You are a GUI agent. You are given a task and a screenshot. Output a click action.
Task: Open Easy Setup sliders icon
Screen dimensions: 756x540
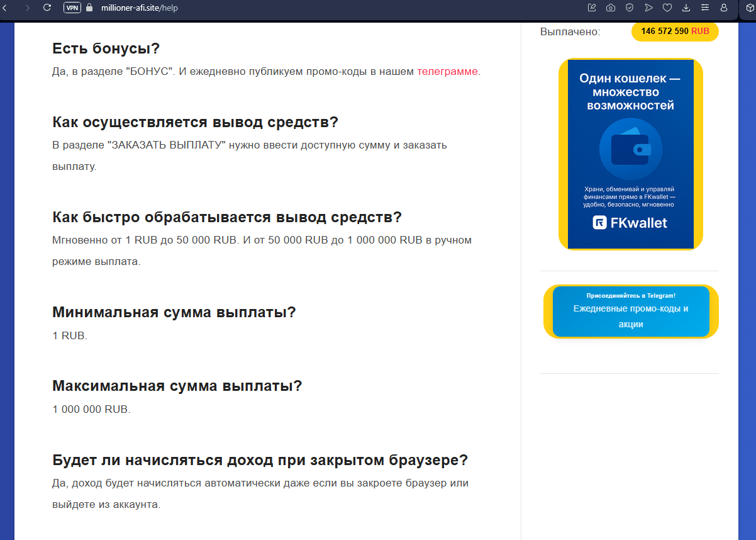(x=705, y=8)
